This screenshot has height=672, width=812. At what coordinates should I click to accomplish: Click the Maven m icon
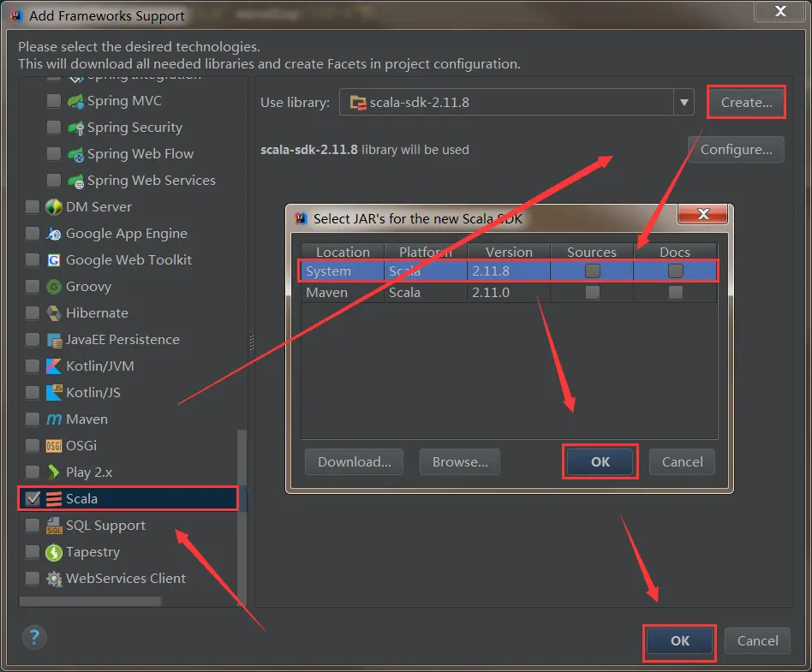point(54,419)
